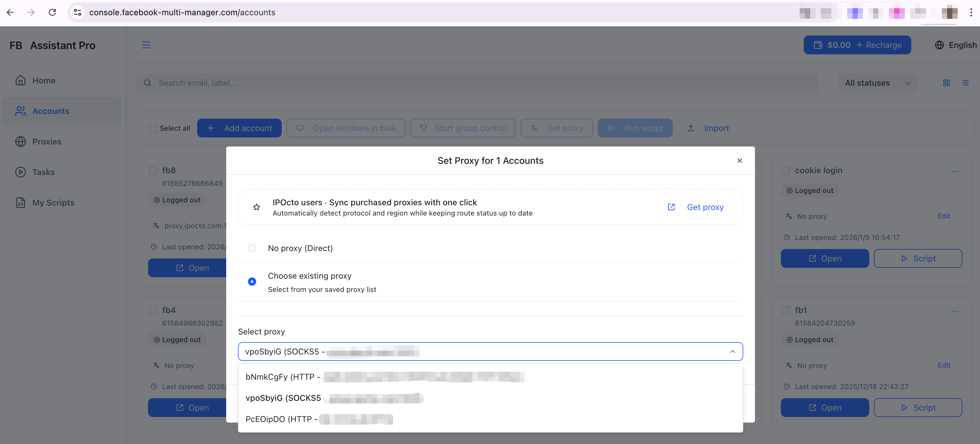980x444 pixels.
Task: Collapse the Select proxy dropdown
Action: pos(732,351)
